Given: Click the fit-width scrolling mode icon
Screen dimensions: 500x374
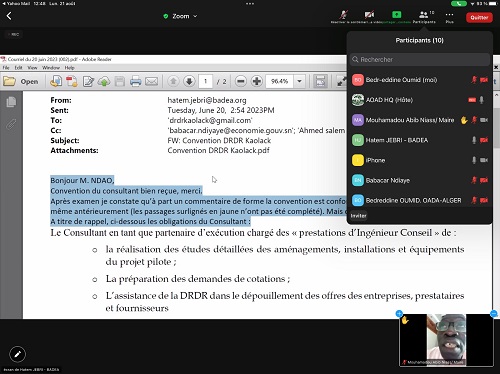Looking at the screenshot, I should pos(320,81).
